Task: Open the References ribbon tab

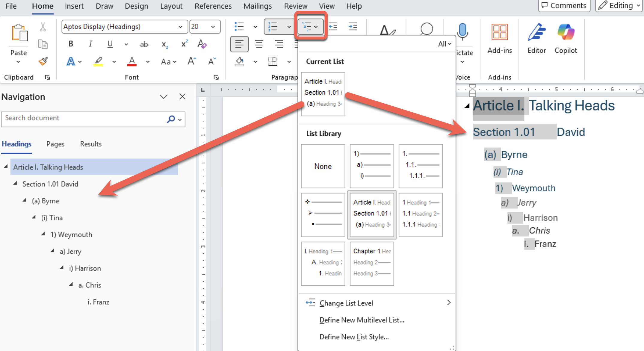Action: [213, 6]
